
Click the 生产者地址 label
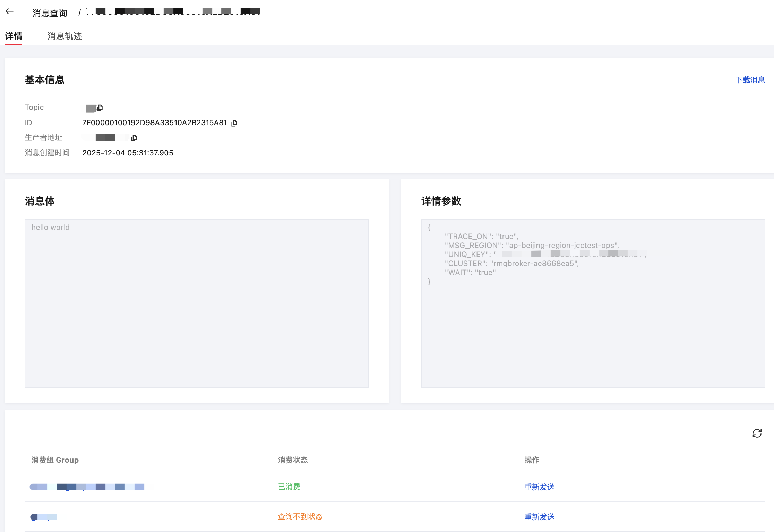[43, 138]
